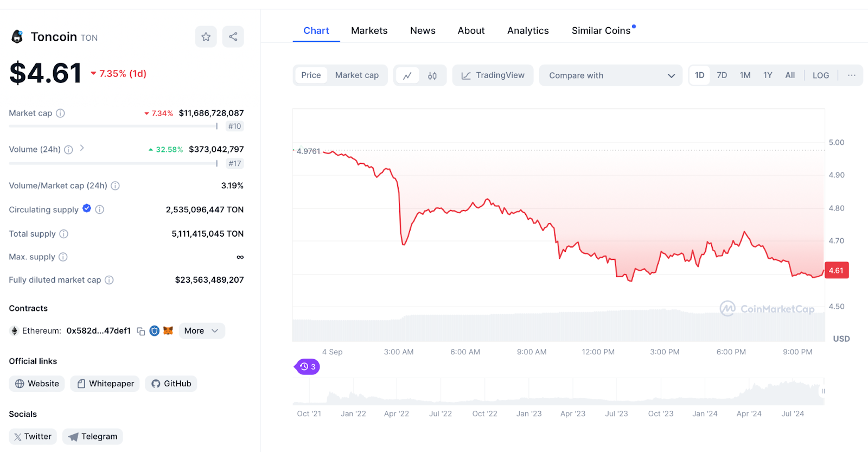Select the 7D time range
The width and height of the screenshot is (868, 452).
pyautogui.click(x=722, y=75)
